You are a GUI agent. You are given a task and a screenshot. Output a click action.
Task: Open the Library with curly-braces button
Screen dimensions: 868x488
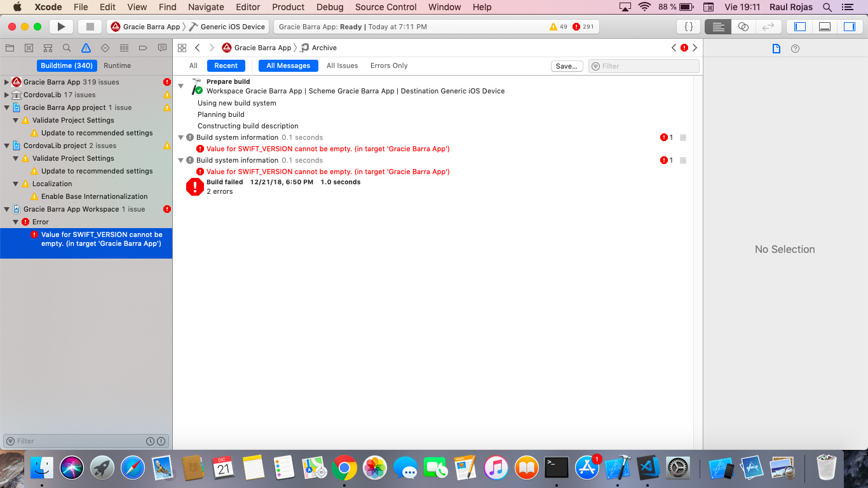tap(689, 27)
